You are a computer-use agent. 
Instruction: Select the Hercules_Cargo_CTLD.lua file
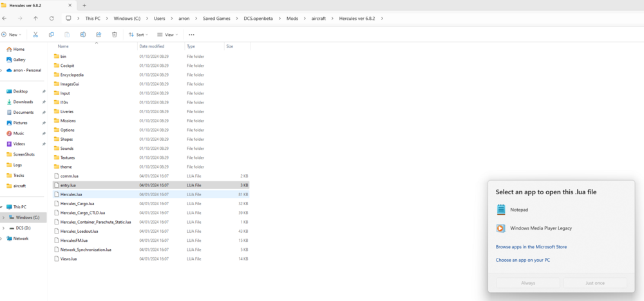click(151, 213)
